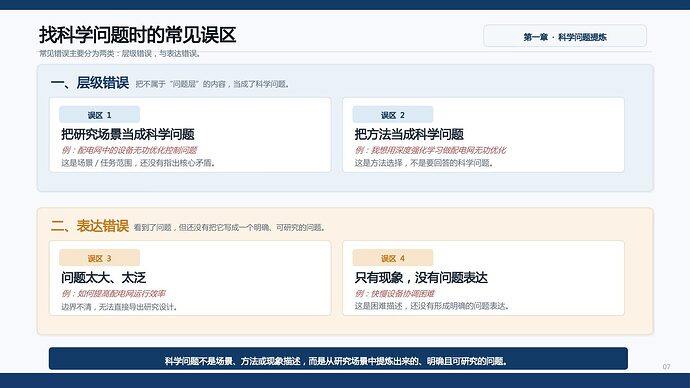Click the 误区 3 badge
The width and height of the screenshot is (690, 388).
(99, 258)
